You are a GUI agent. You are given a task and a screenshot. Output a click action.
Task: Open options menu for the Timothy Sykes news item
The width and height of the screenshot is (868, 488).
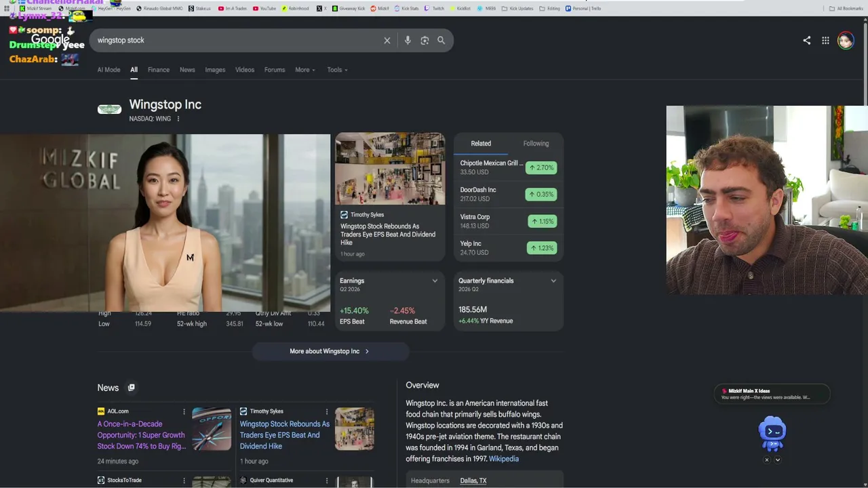click(327, 411)
